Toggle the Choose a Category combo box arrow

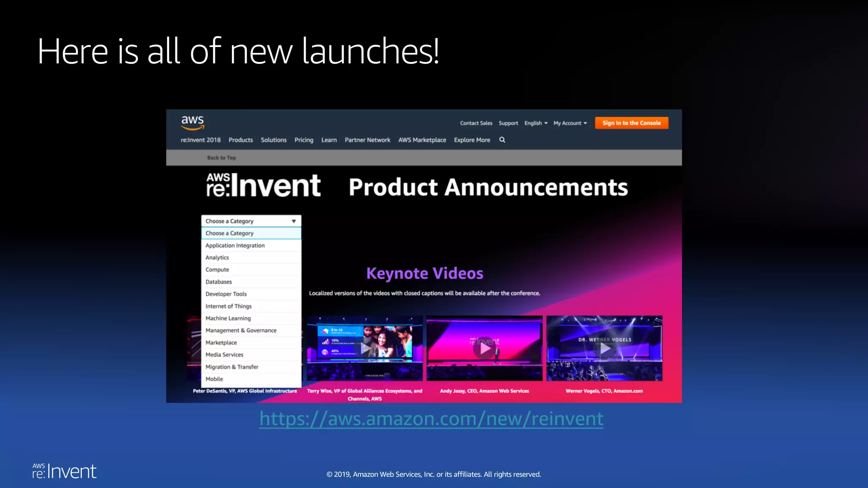click(x=294, y=221)
